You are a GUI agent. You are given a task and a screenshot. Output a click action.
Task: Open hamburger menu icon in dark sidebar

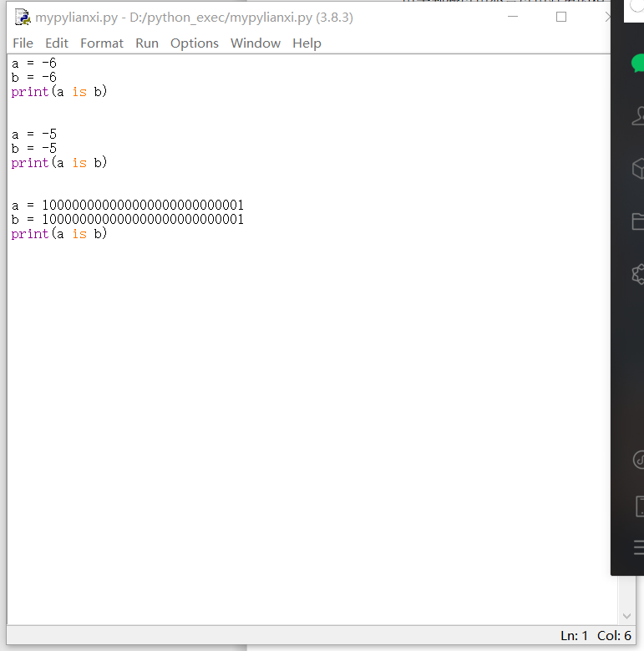639,547
